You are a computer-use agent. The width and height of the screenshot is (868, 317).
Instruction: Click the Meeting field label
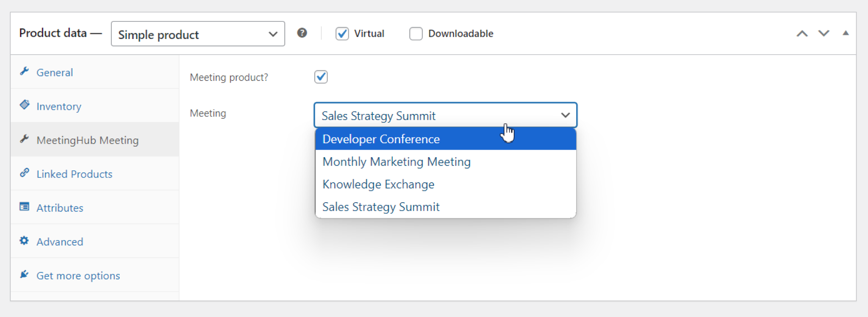tap(208, 113)
